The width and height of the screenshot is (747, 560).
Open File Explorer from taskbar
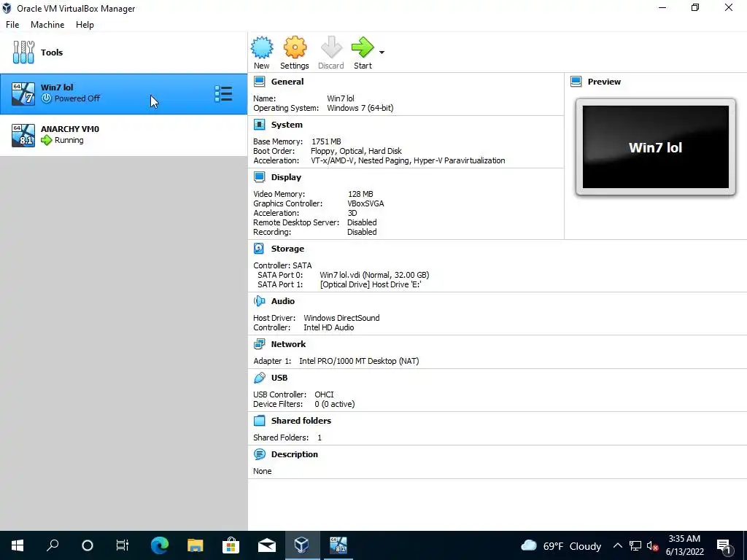point(196,545)
